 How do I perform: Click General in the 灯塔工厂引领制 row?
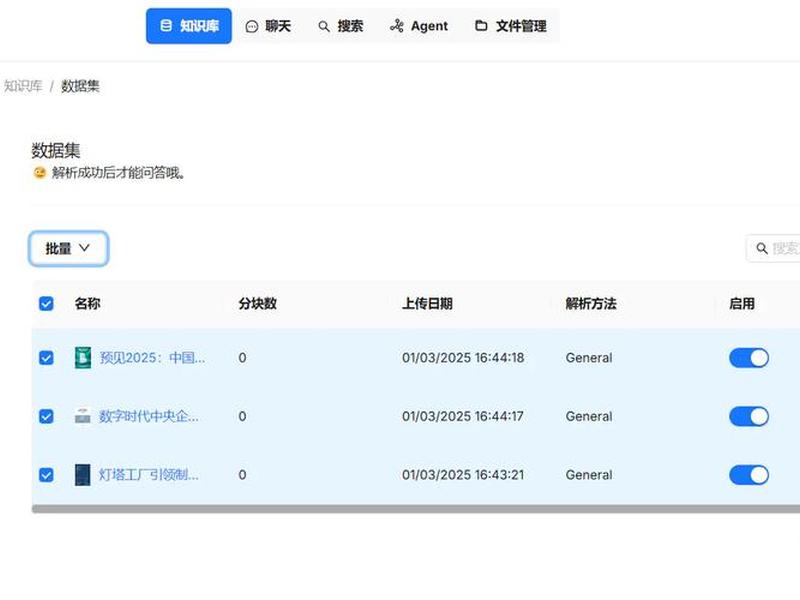[589, 475]
